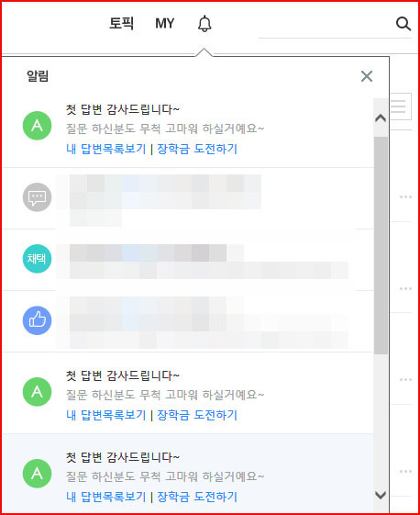Click the teal 채택 badge icon
This screenshot has width=420, height=515.
click(x=37, y=259)
